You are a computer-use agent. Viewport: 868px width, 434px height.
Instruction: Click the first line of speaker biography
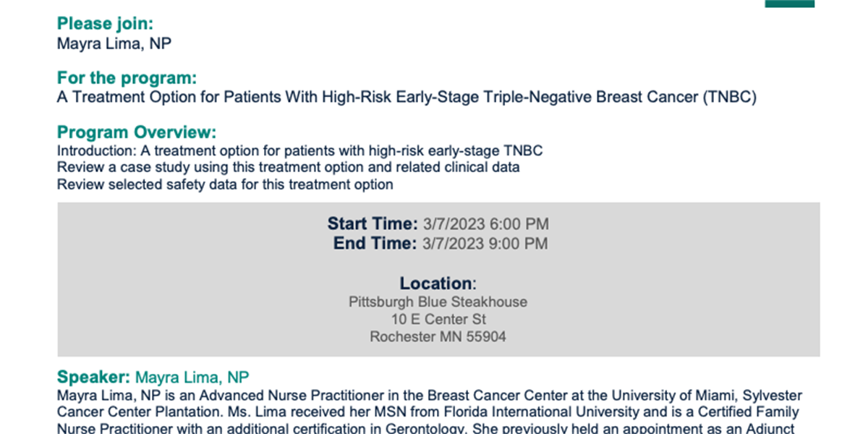pyautogui.click(x=430, y=396)
